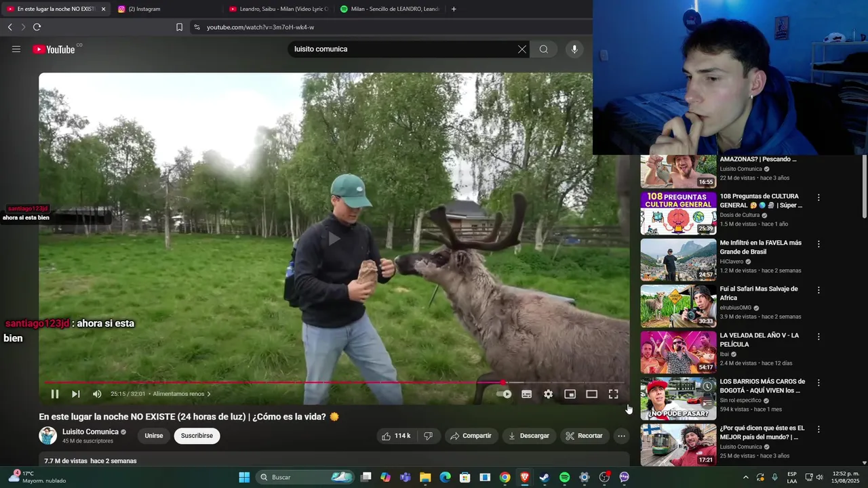The height and width of the screenshot is (488, 868).
Task: Switch to the Instagram tab
Action: pos(166,9)
